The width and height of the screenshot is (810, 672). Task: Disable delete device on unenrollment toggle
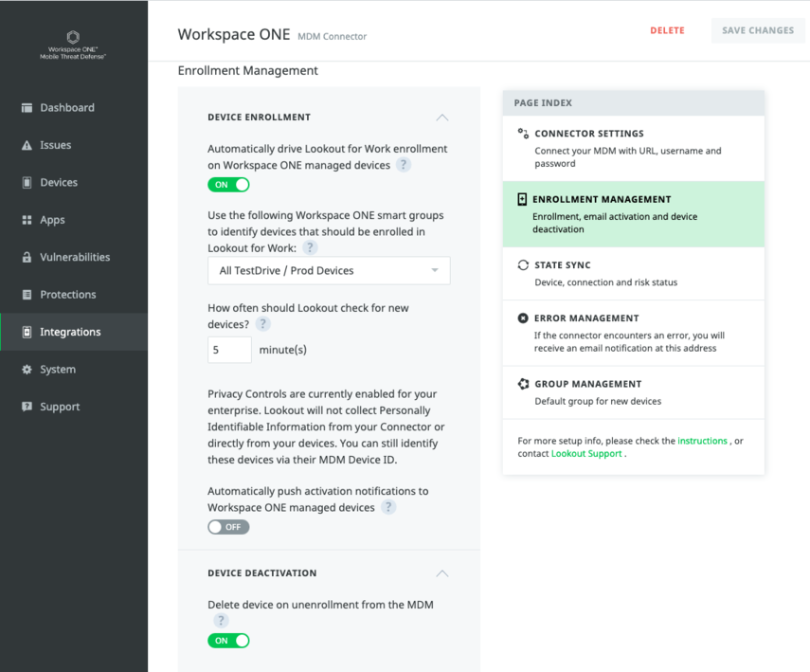pos(228,641)
